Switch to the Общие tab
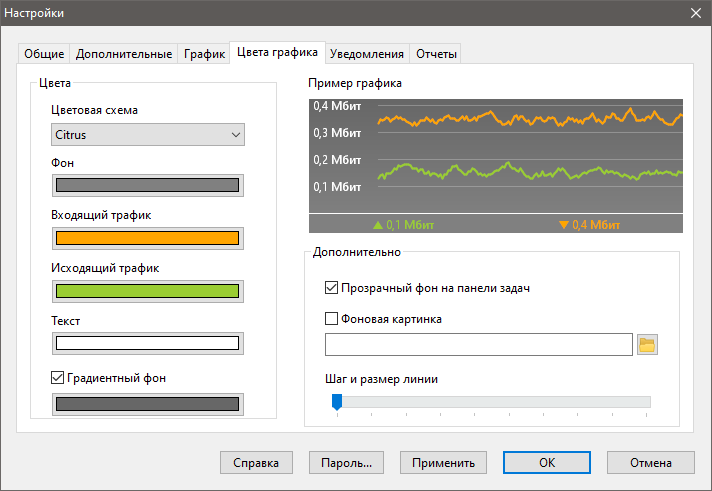 [x=44, y=54]
